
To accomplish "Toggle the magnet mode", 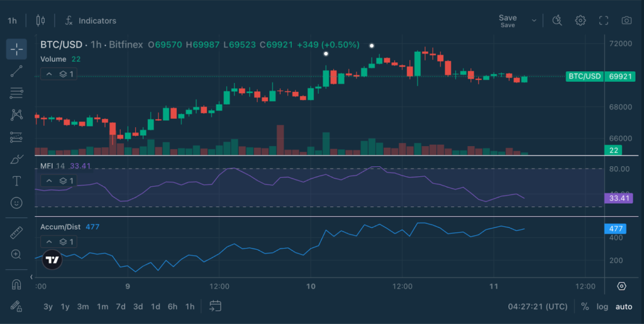I will coord(16,284).
